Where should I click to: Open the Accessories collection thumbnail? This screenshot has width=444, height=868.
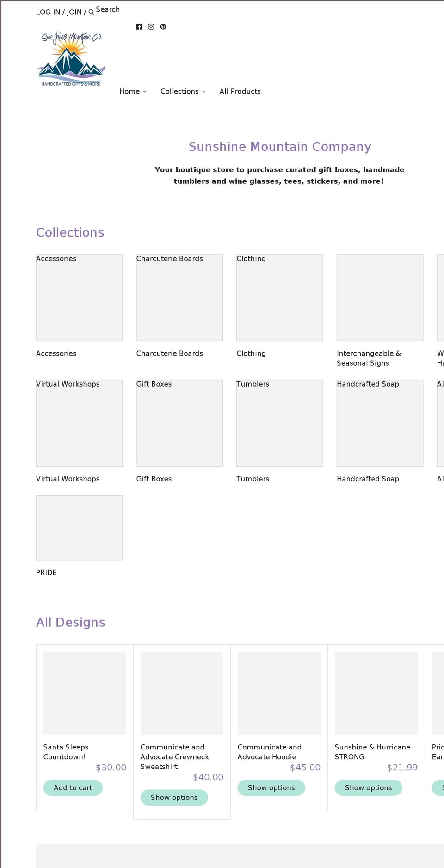tap(79, 298)
